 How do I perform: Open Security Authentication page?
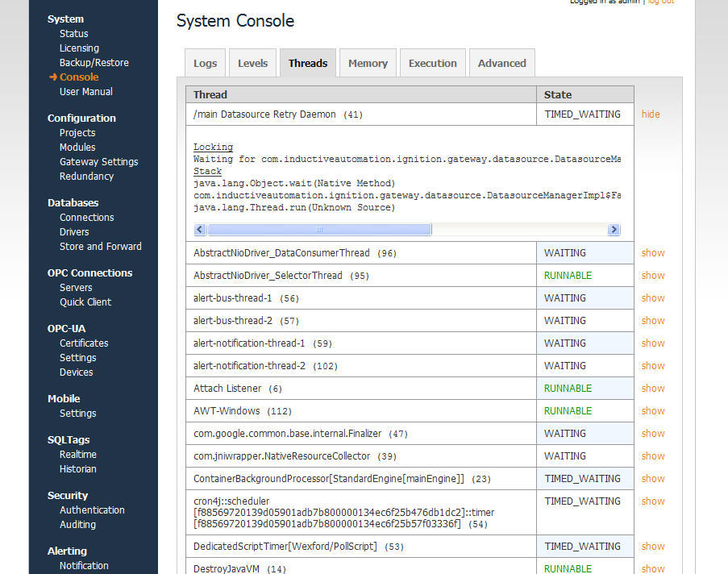click(92, 510)
